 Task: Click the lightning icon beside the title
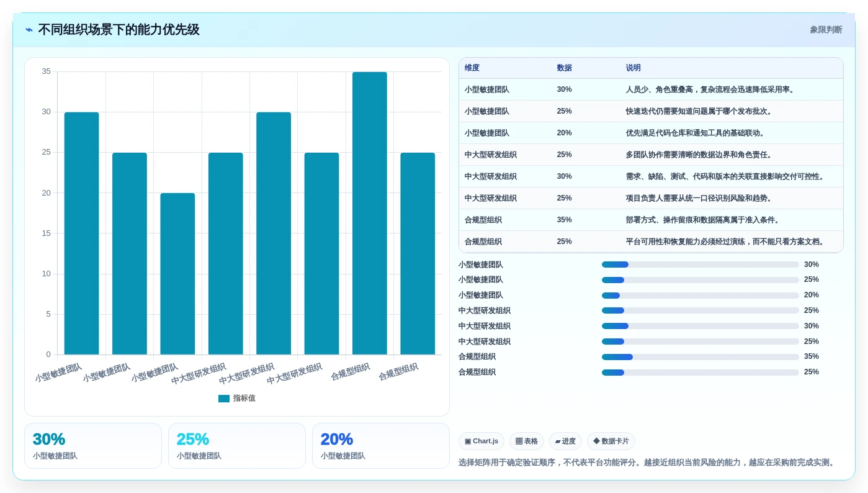pos(29,30)
